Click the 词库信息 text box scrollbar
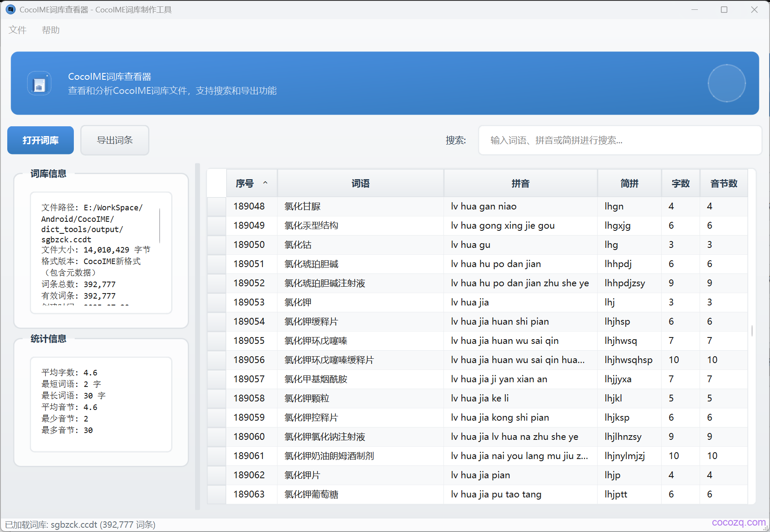The height and width of the screenshot is (532, 770). click(160, 225)
